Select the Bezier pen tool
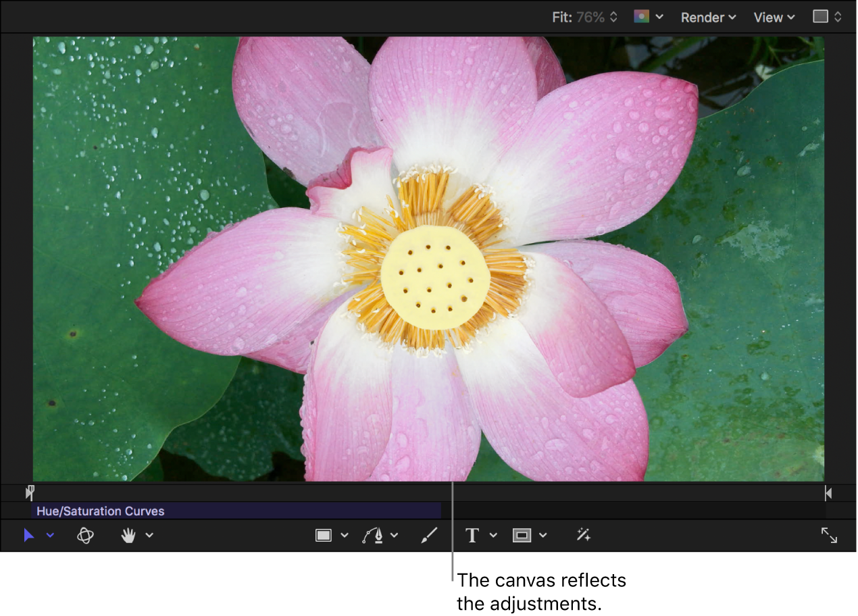 point(376,535)
